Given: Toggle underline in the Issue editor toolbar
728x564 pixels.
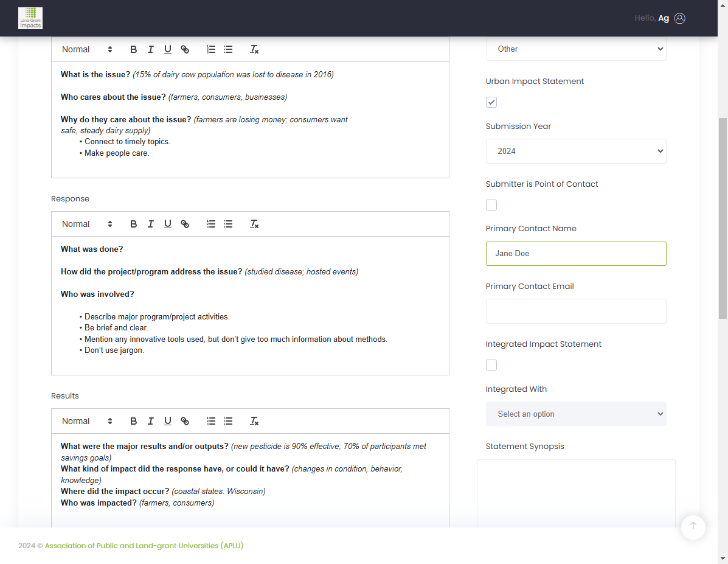Looking at the screenshot, I should (168, 49).
